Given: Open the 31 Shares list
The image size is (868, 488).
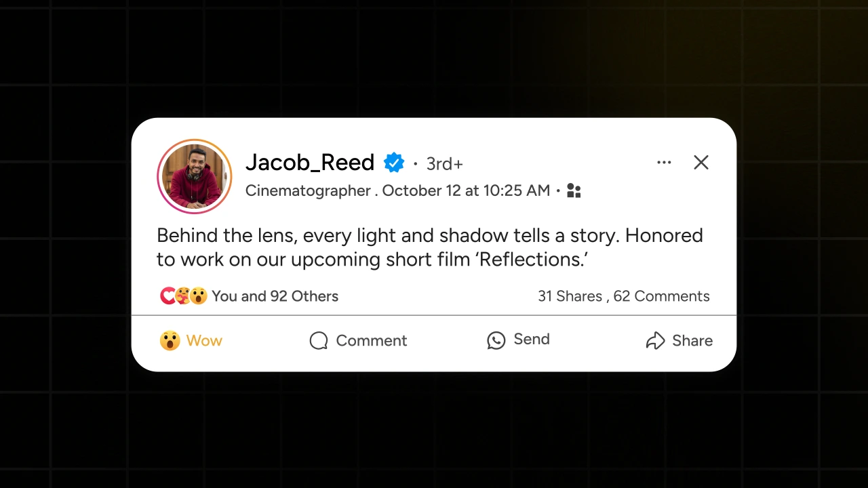Looking at the screenshot, I should pos(570,296).
